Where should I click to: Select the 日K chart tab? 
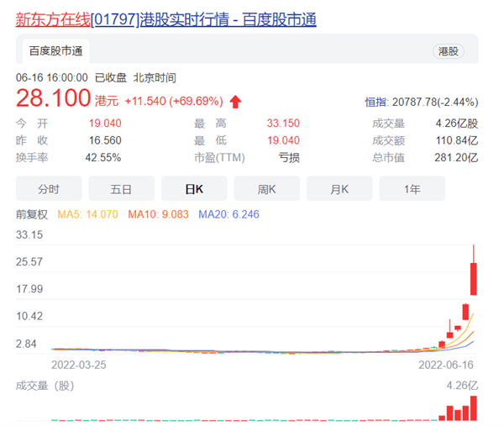click(x=194, y=189)
